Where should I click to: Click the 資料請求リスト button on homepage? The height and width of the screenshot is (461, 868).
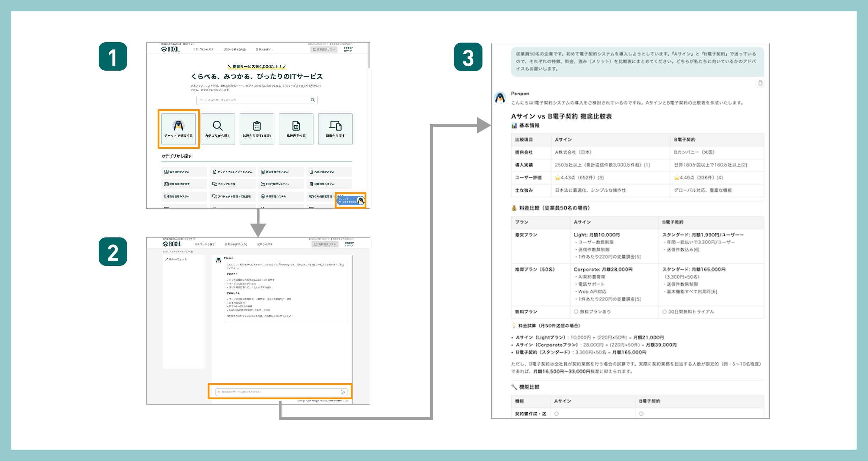click(x=324, y=50)
